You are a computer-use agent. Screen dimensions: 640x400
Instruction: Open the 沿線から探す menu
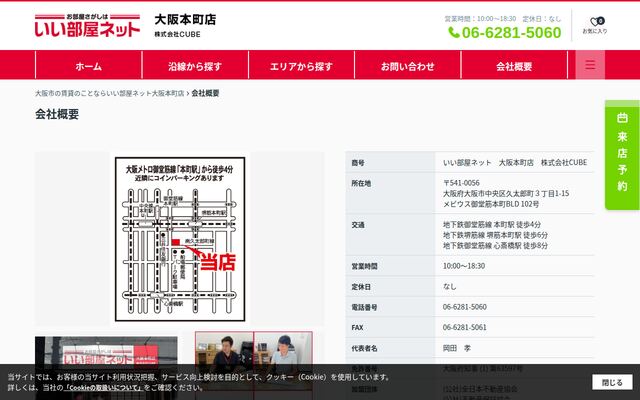click(x=195, y=65)
